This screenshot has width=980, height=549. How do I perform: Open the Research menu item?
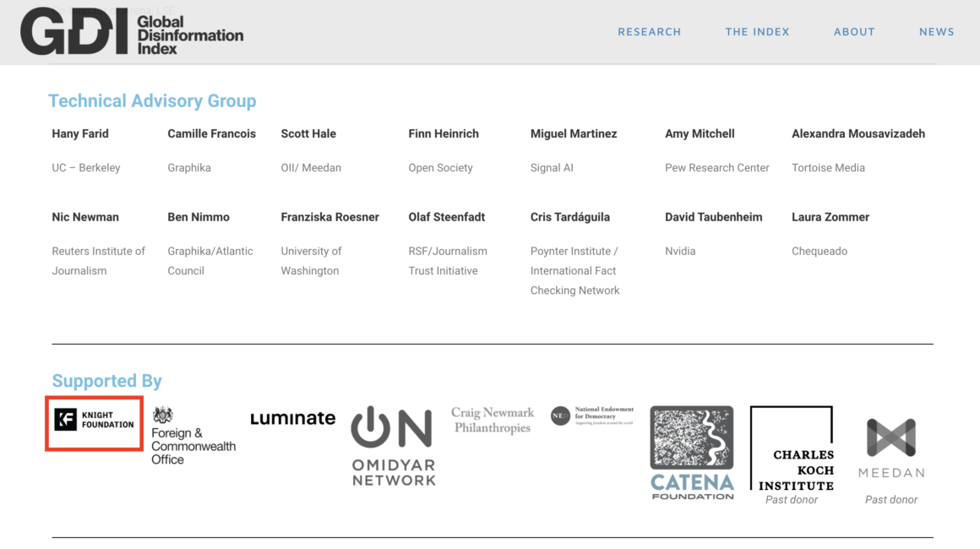649,32
